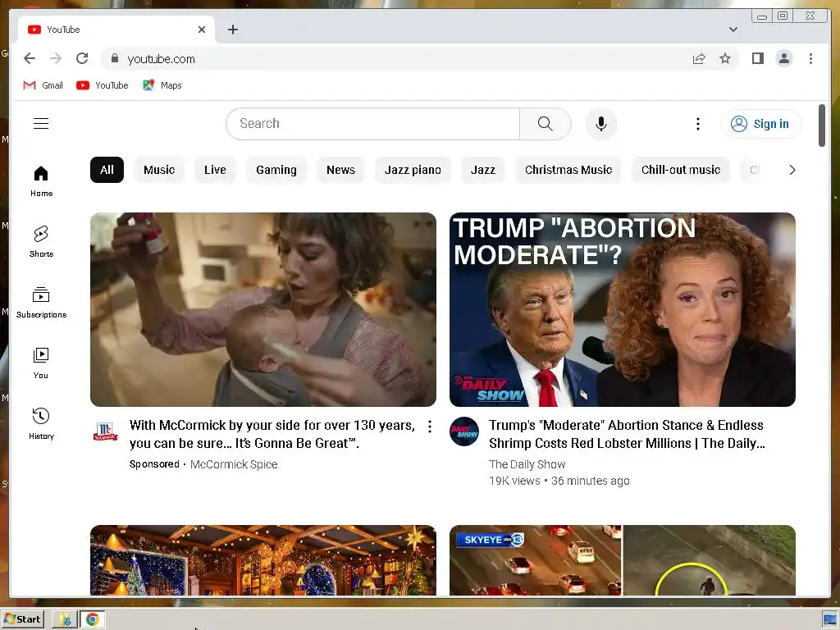
Task: Open the McCormick ad title link
Action: [x=272, y=434]
